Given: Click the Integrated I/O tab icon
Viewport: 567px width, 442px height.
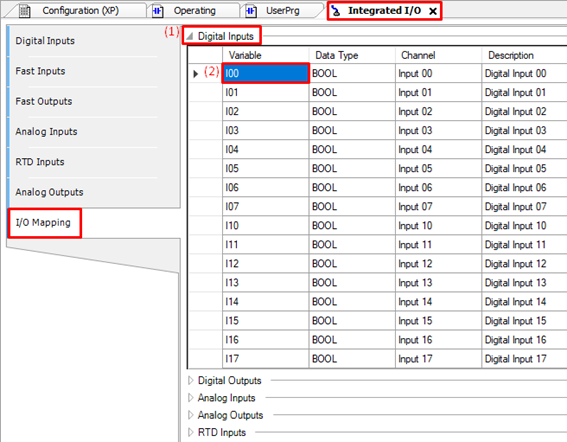Looking at the screenshot, I should pos(336,11).
